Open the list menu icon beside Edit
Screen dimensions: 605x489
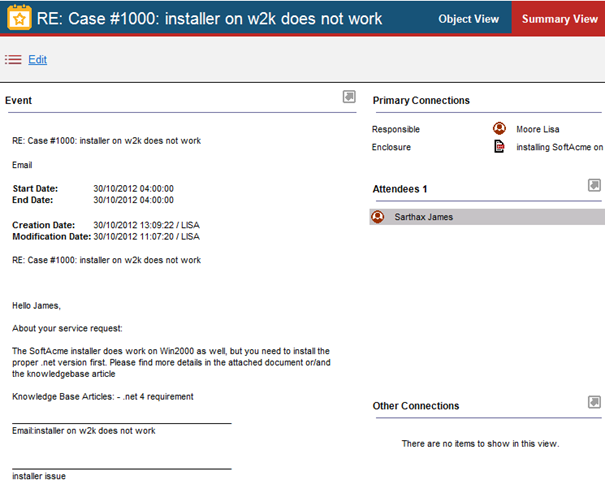13,60
